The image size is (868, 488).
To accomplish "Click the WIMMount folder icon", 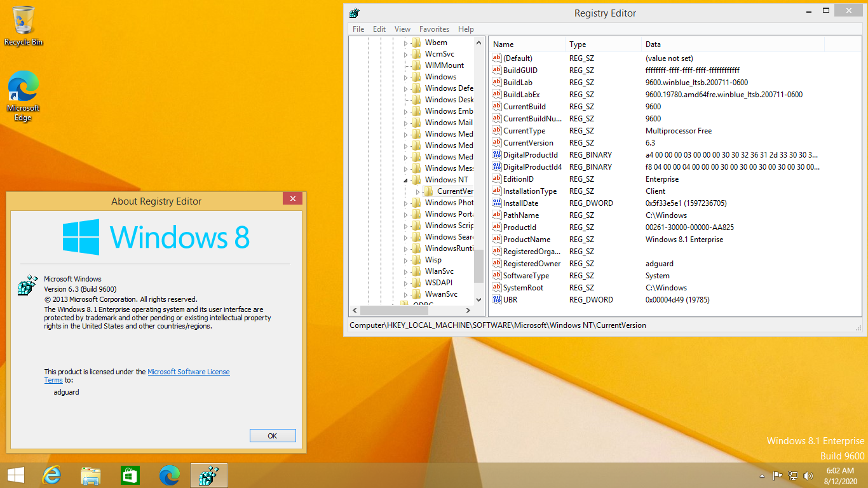I will click(417, 65).
